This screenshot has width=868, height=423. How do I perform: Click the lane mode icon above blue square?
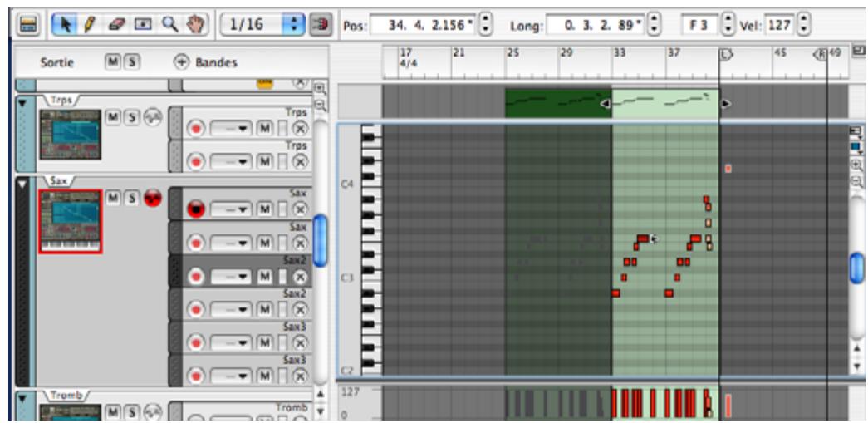tap(857, 131)
